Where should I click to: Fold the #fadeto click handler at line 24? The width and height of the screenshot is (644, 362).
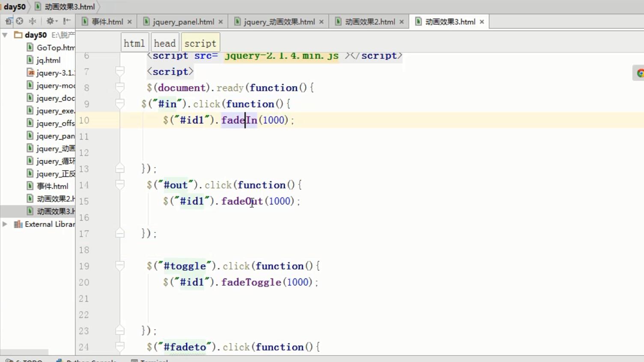(x=120, y=347)
